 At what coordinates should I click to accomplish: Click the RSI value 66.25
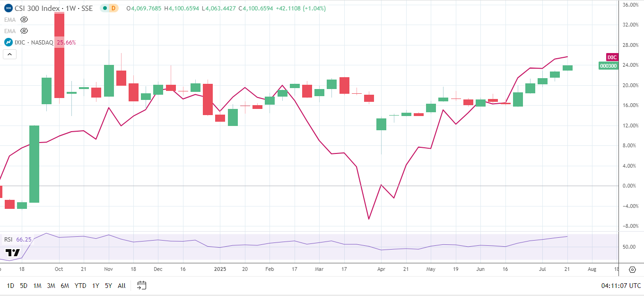(x=24, y=239)
